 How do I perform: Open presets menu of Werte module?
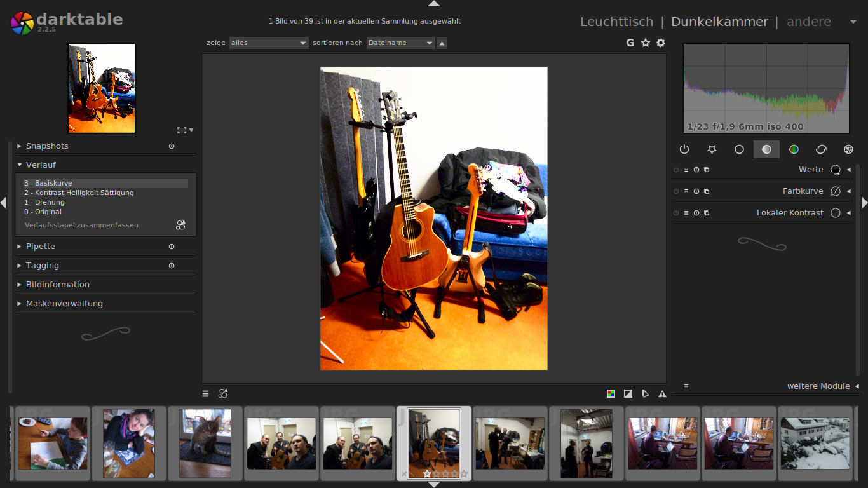pos(686,170)
